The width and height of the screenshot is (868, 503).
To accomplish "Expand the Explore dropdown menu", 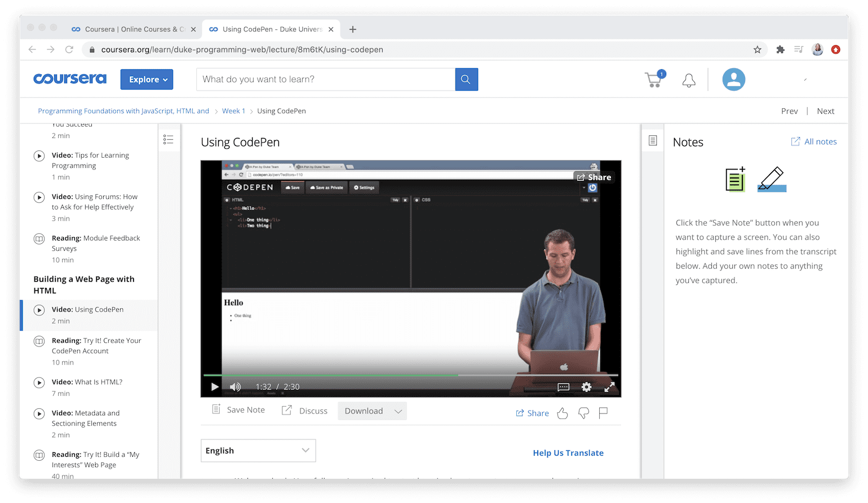I will (147, 79).
